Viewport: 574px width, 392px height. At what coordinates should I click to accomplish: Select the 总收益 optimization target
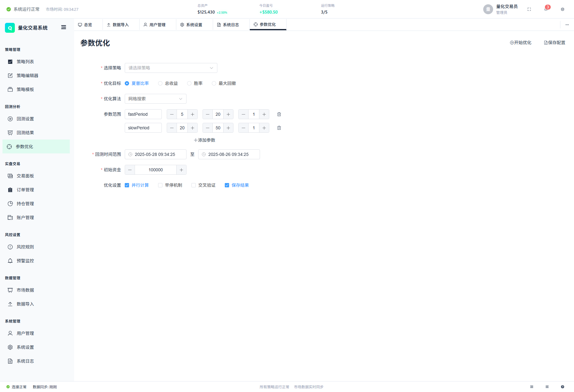tap(168, 83)
